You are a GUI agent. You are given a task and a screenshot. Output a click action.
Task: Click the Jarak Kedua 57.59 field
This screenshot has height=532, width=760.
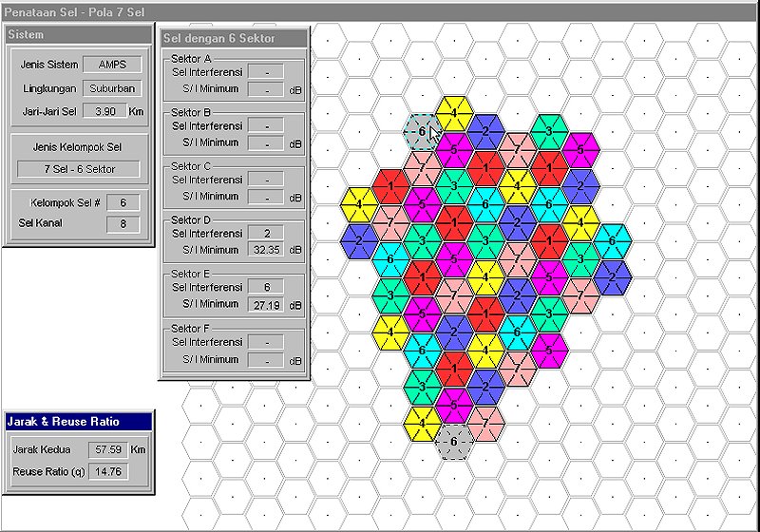pos(109,449)
